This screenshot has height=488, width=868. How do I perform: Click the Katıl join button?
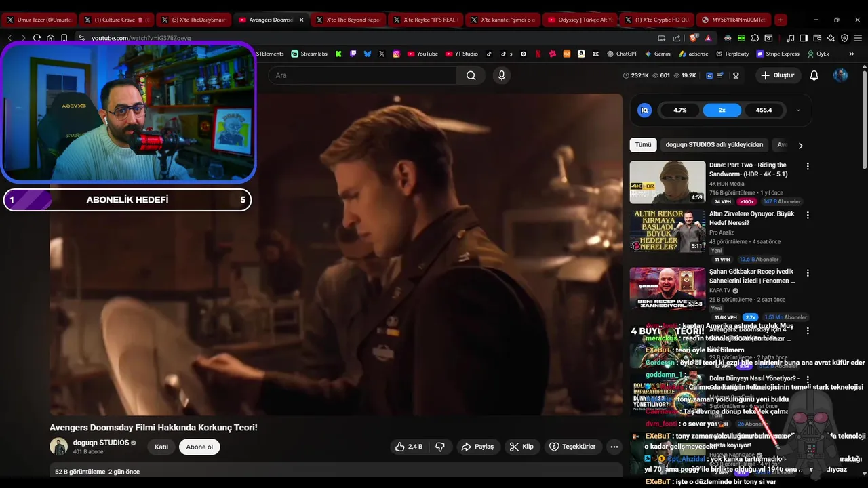click(x=161, y=447)
